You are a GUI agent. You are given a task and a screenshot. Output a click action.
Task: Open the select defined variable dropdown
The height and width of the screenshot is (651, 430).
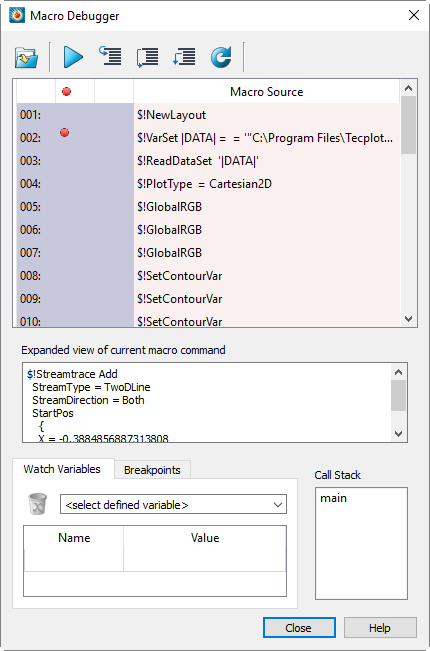coord(173,504)
